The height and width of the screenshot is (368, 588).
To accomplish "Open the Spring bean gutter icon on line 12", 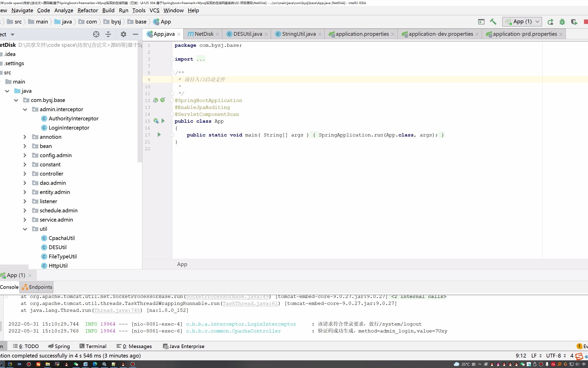I will pyautogui.click(x=156, y=100).
